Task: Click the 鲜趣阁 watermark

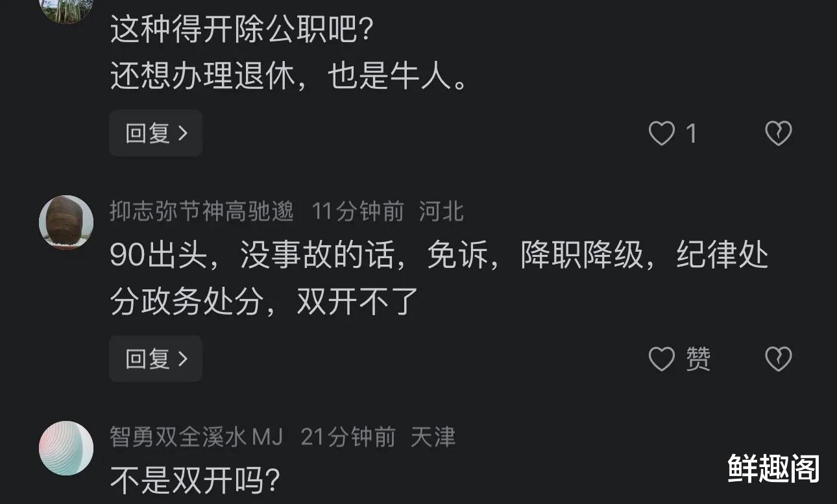Action: tap(773, 468)
